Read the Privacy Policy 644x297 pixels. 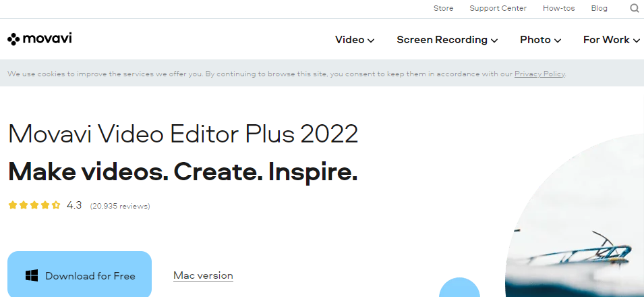click(x=539, y=74)
